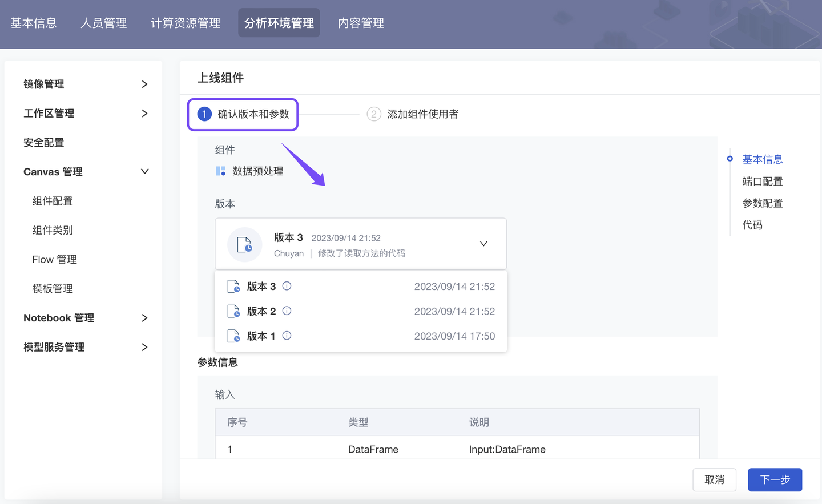The height and width of the screenshot is (504, 822).
Task: Click the DataFrame type cell
Action: 373,450
